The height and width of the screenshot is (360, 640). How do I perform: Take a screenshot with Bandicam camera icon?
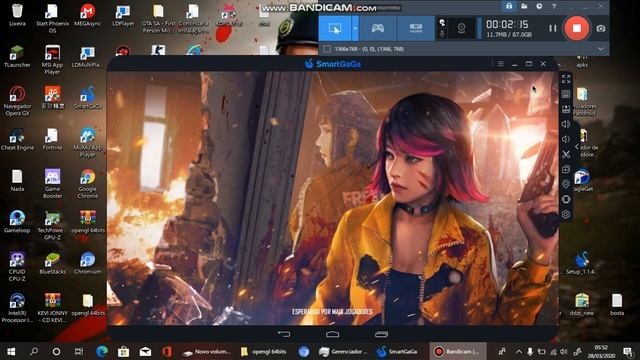[601, 28]
